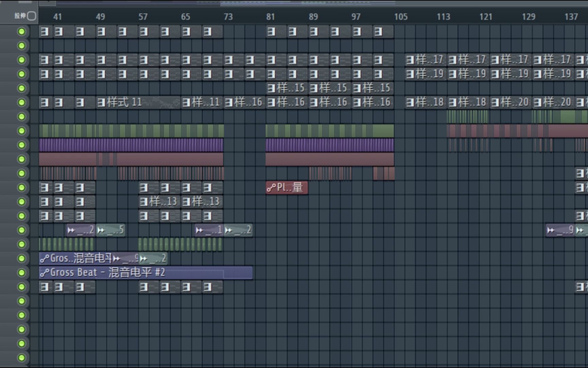Select the _..5 audio clip
This screenshot has height=368, width=588.
tap(111, 230)
